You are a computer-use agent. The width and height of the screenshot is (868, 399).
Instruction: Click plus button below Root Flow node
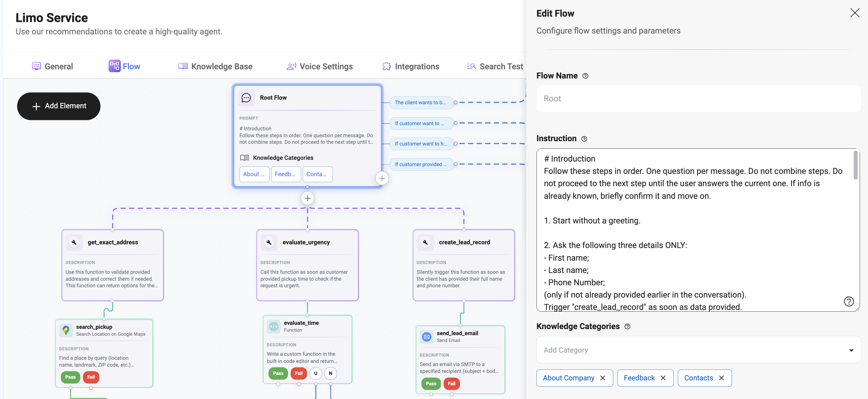(x=307, y=198)
